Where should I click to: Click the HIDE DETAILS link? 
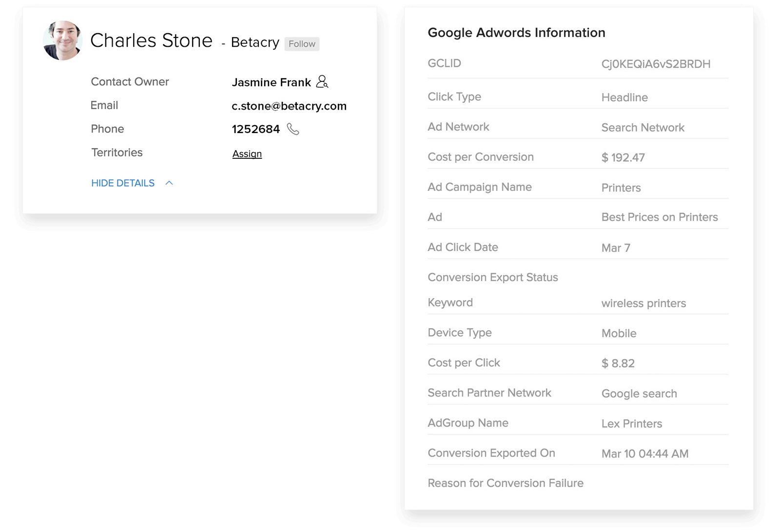pos(123,183)
